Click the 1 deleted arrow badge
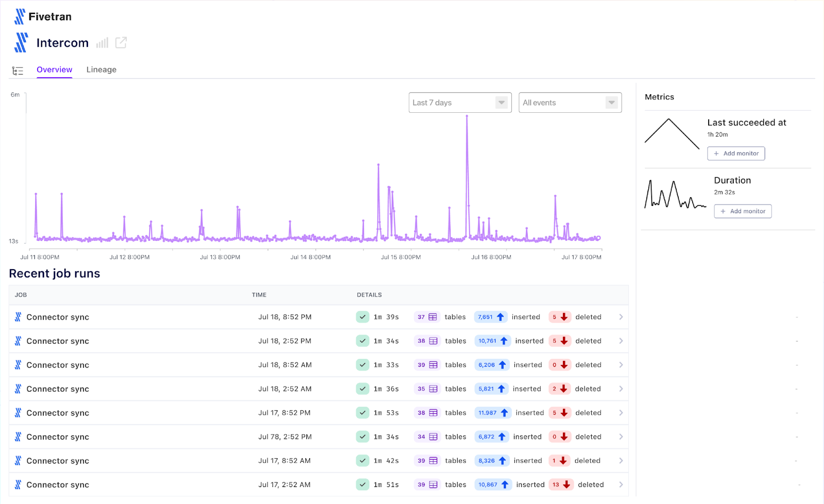Image resolution: width=824 pixels, height=504 pixels. click(560, 461)
